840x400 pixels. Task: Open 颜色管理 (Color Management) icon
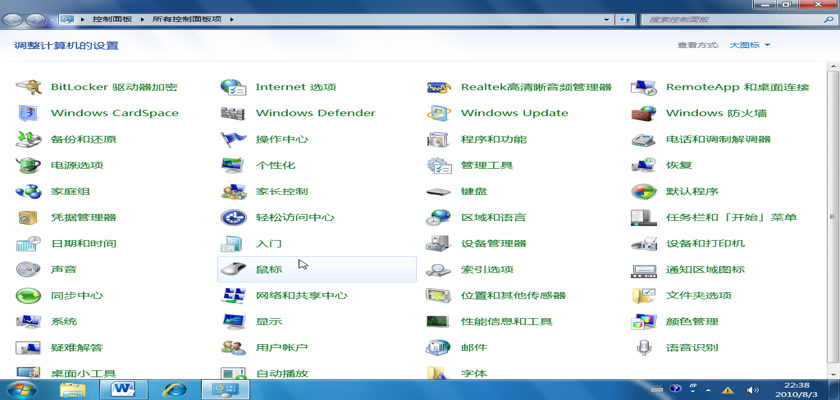coord(643,321)
